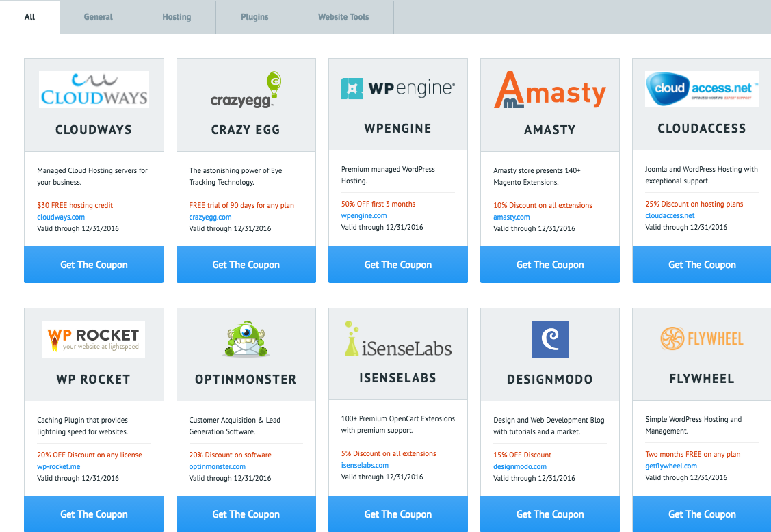Viewport: 771px width, 532px height.
Task: Click the DESIGNMODO card heading
Action: 550,379
